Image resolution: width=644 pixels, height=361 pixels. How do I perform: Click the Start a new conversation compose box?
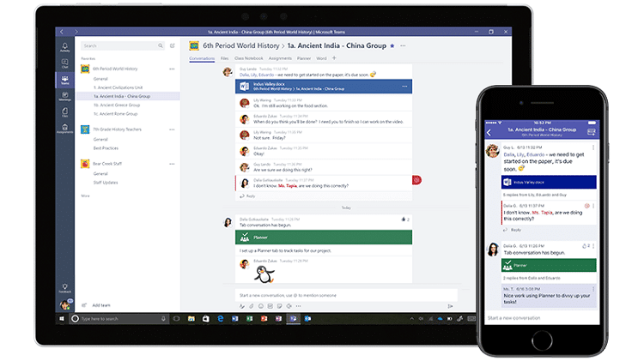(x=346, y=295)
